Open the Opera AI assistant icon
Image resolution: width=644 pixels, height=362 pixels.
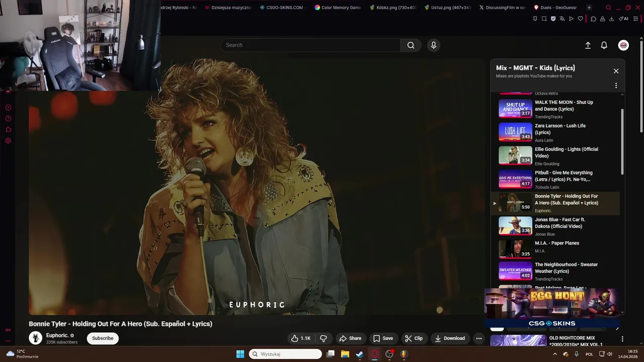(624, 19)
